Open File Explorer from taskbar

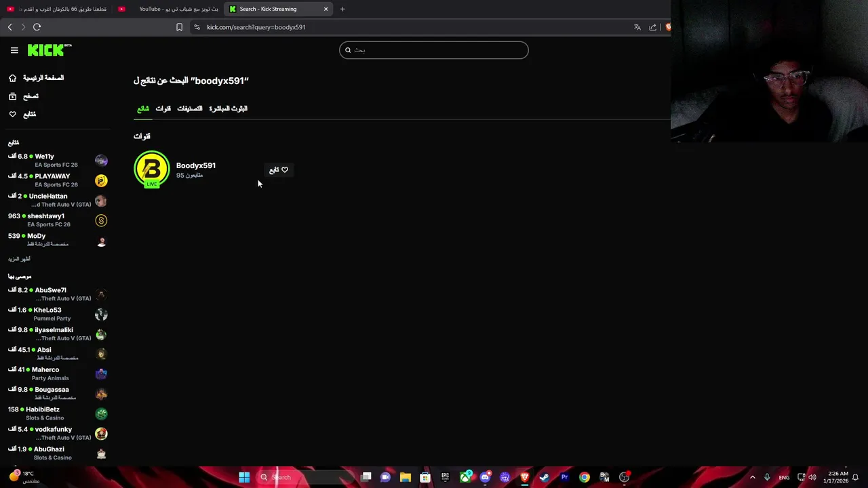pyautogui.click(x=406, y=477)
